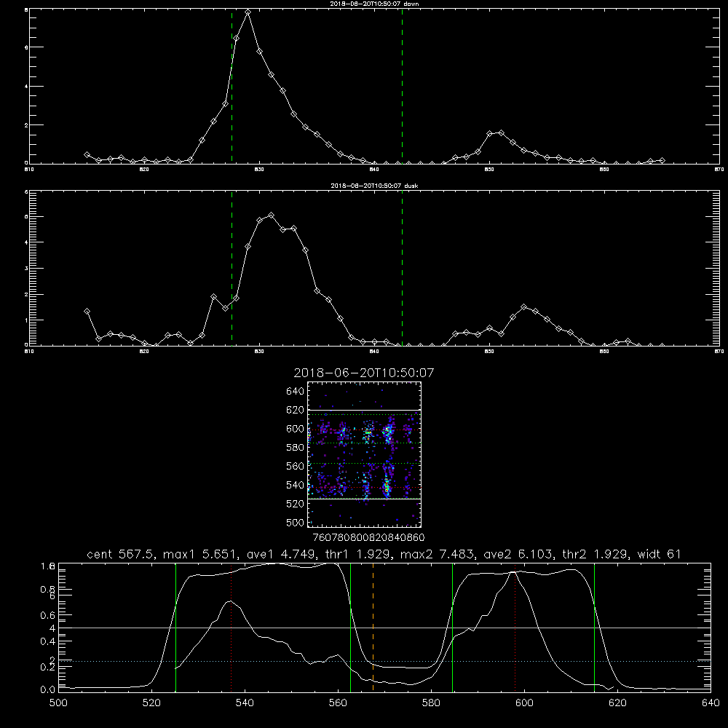Select the bottom axis label 560

[338, 703]
